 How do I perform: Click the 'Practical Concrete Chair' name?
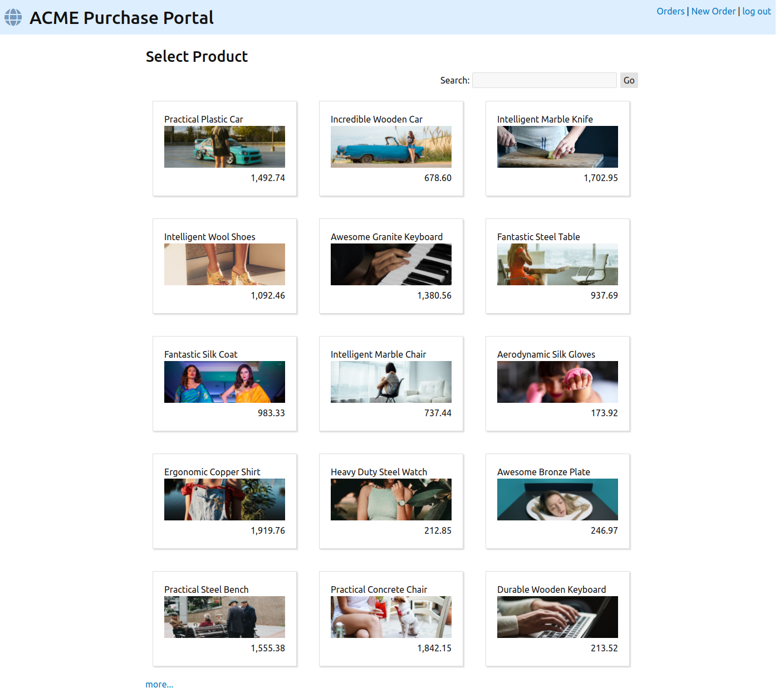coord(379,589)
